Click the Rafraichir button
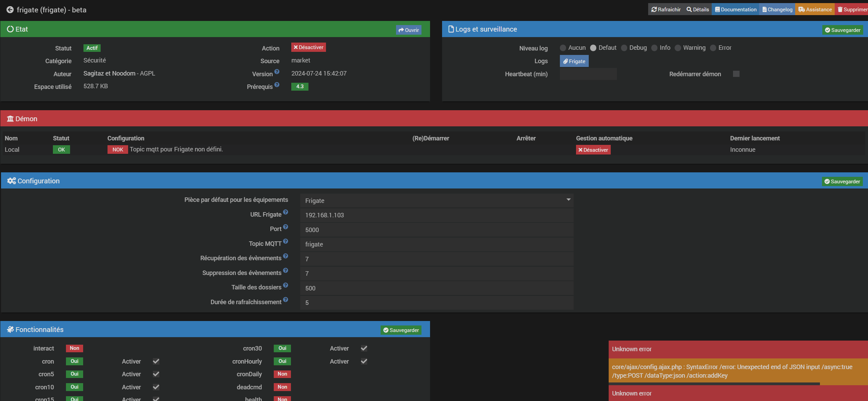868x401 pixels. 666,10
